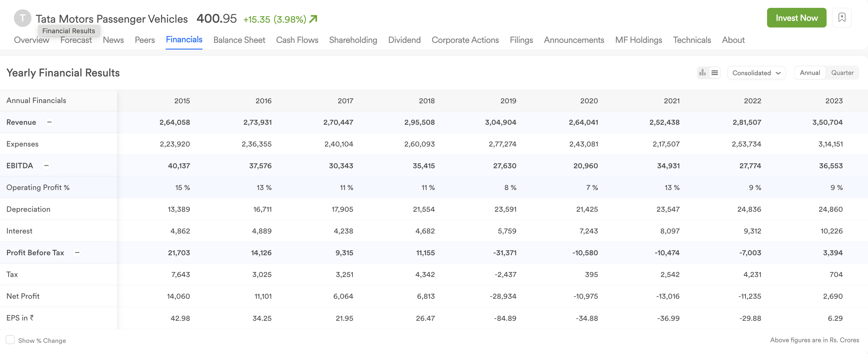This screenshot has height=354, width=868.
Task: Open the Consolidated dropdown
Action: click(756, 73)
